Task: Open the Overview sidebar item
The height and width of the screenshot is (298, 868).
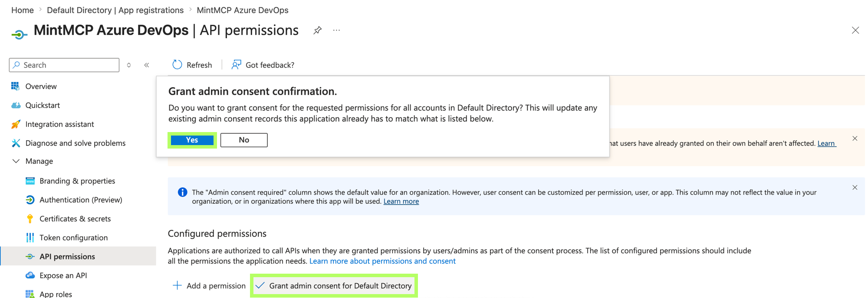Action: coord(41,86)
